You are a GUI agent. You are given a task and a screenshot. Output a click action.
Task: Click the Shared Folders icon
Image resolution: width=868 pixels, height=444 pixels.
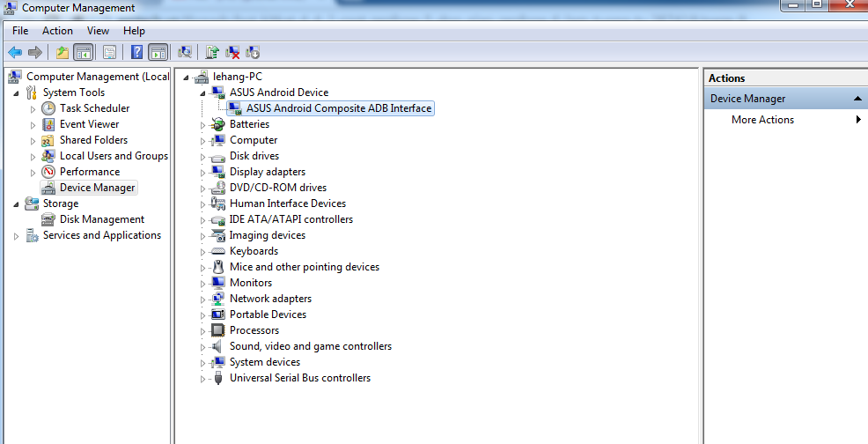pyautogui.click(x=48, y=140)
